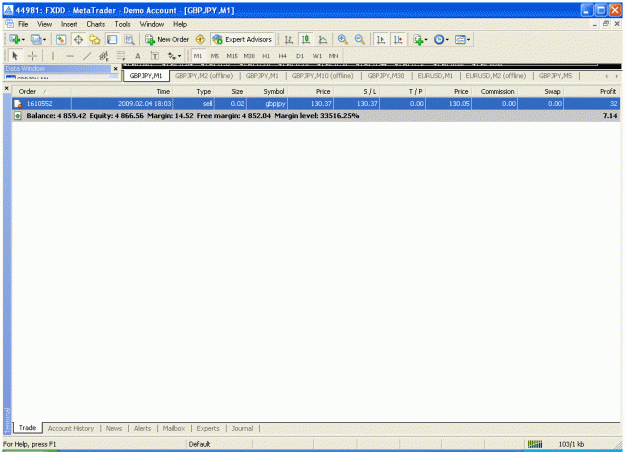Toggle the Terminal window icon
625x452 pixels.
click(112, 39)
